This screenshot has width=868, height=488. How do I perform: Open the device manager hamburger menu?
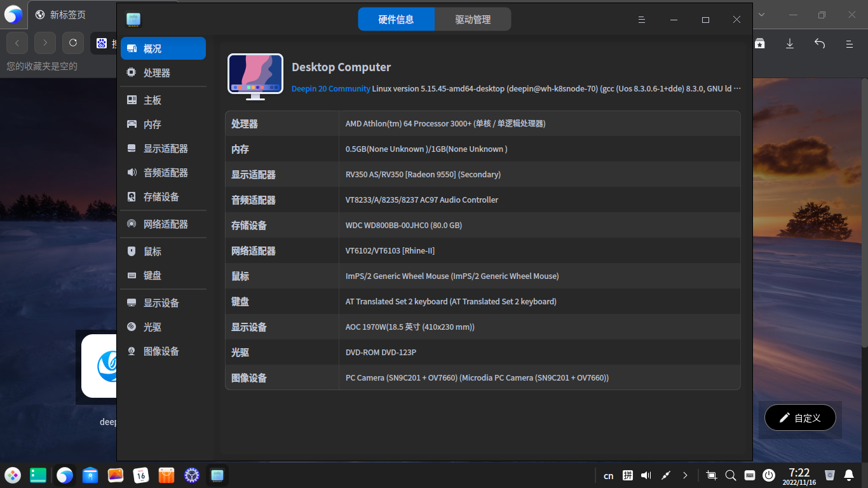[x=641, y=19]
